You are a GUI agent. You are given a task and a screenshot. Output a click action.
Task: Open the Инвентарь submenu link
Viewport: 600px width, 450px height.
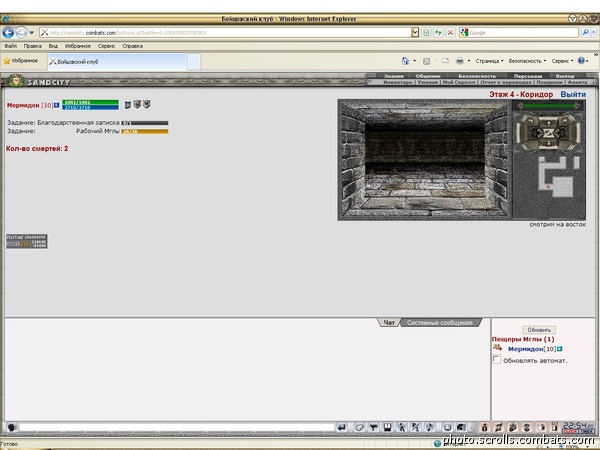pyautogui.click(x=398, y=82)
